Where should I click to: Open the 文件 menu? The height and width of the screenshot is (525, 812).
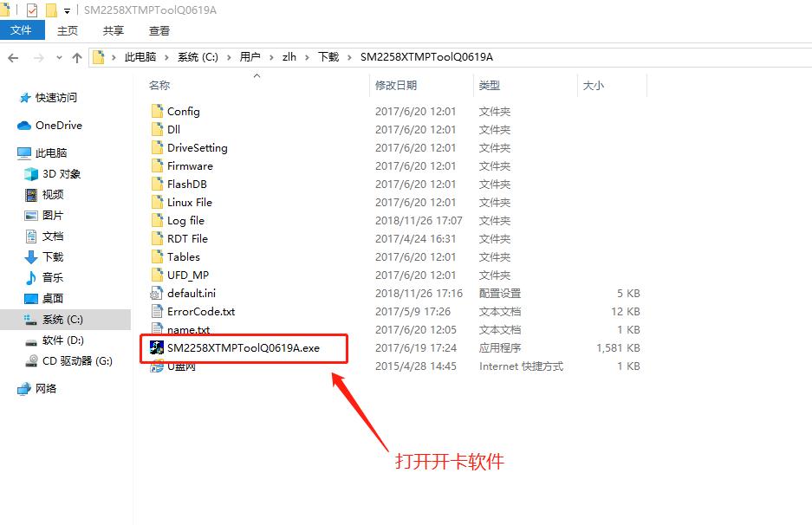coord(22,29)
